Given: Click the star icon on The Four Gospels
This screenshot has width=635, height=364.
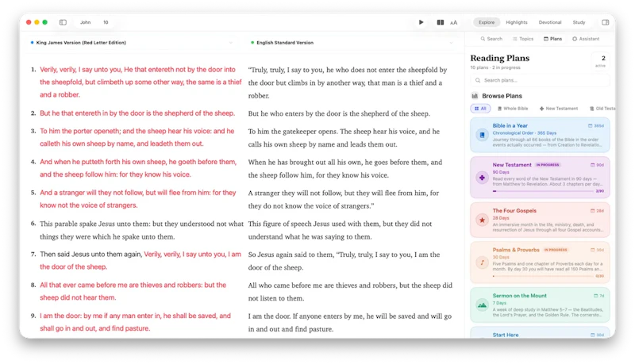Looking at the screenshot, I should coord(482,220).
